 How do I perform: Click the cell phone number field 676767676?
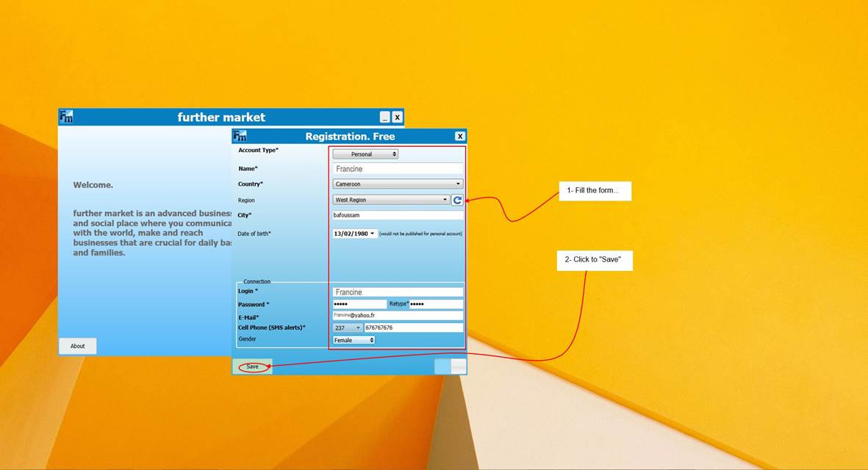[414, 328]
